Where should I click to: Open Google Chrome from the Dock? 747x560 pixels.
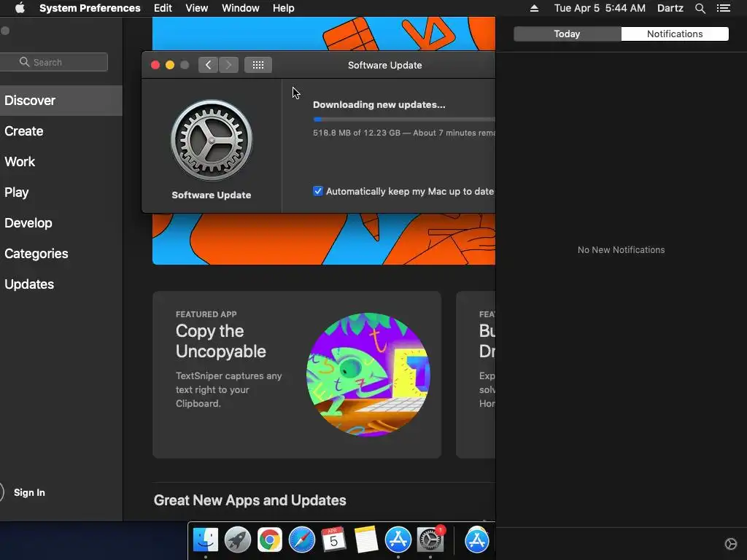tap(270, 540)
